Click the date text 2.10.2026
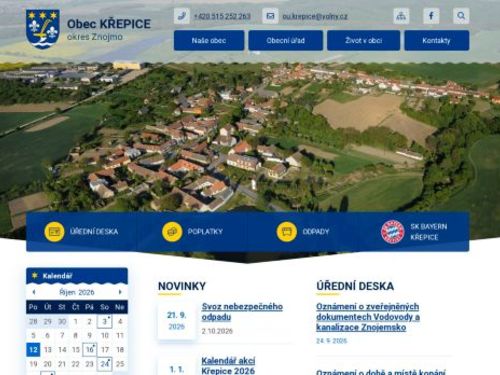The image size is (500, 375). pos(217,331)
